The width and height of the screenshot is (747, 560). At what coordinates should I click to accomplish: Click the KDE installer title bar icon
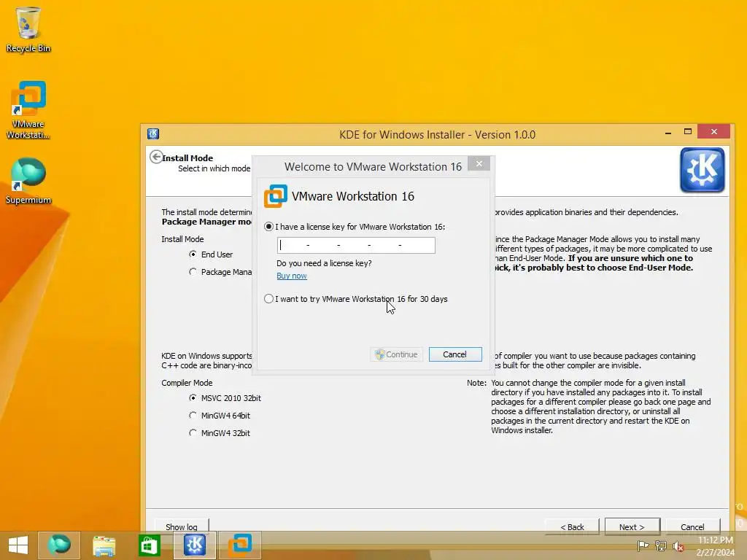click(x=153, y=134)
